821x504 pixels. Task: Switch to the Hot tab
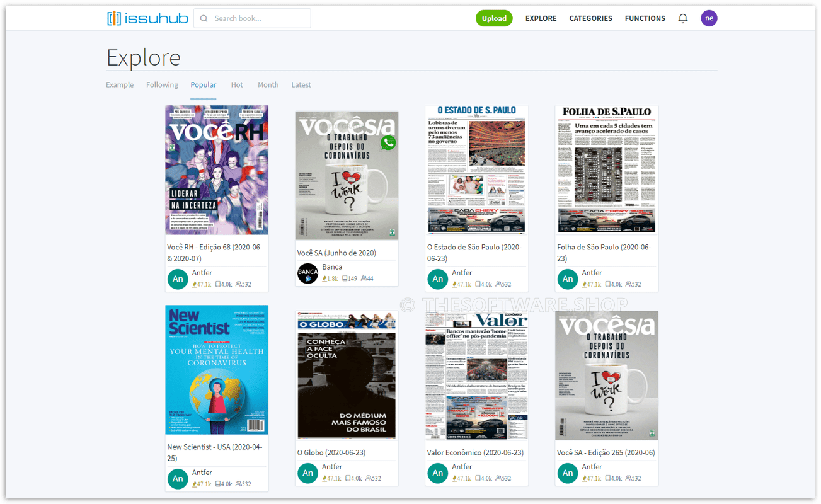coord(237,84)
